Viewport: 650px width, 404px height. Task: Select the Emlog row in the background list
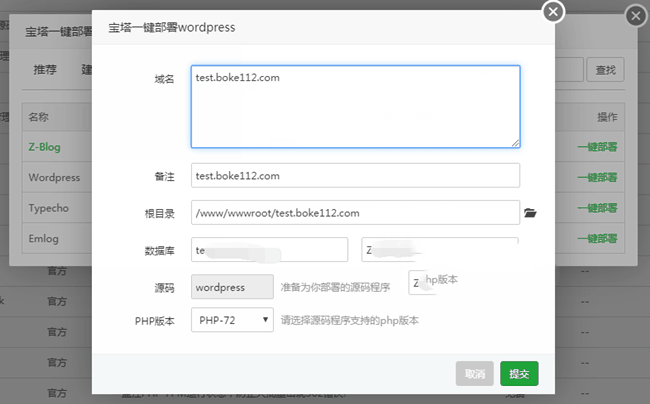click(x=44, y=239)
